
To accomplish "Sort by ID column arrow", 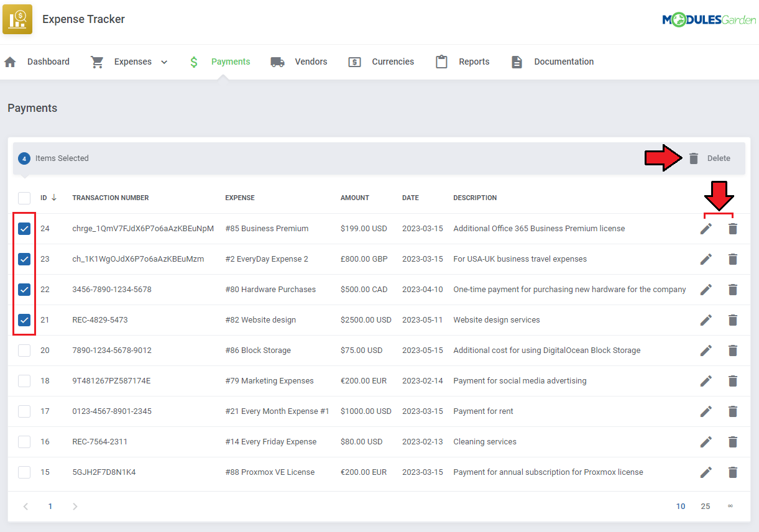I will pyautogui.click(x=54, y=198).
